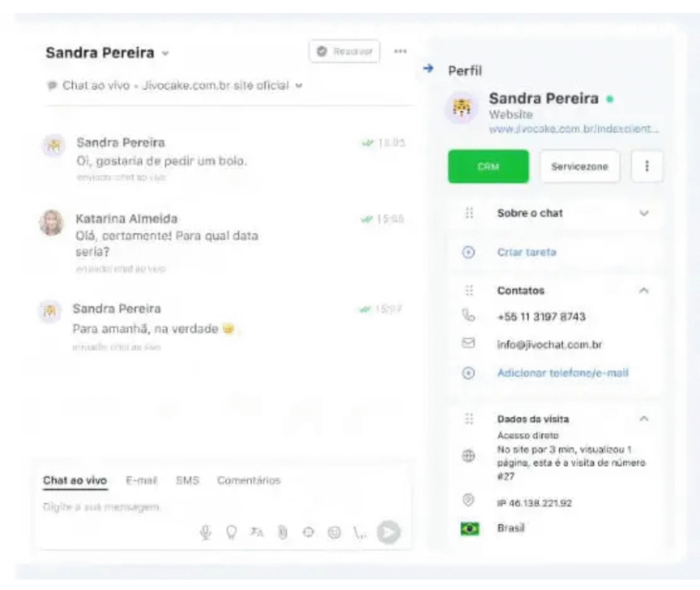Screen dimensions: 700x590
Task: Collapse the Contatos section
Action: (643, 291)
